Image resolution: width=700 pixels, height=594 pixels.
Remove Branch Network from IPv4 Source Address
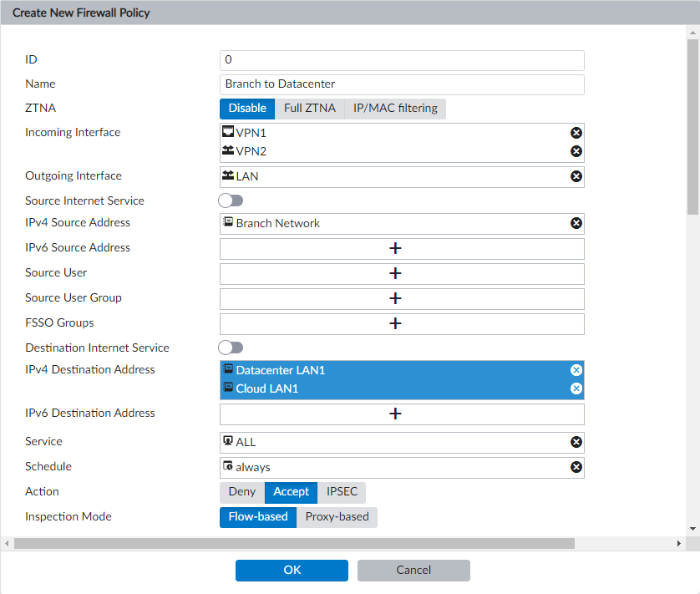pyautogui.click(x=575, y=223)
